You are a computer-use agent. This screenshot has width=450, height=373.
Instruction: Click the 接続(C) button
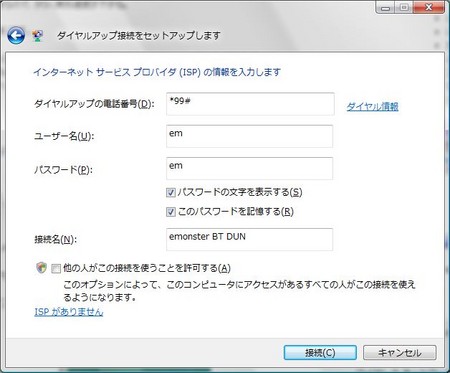click(x=320, y=353)
